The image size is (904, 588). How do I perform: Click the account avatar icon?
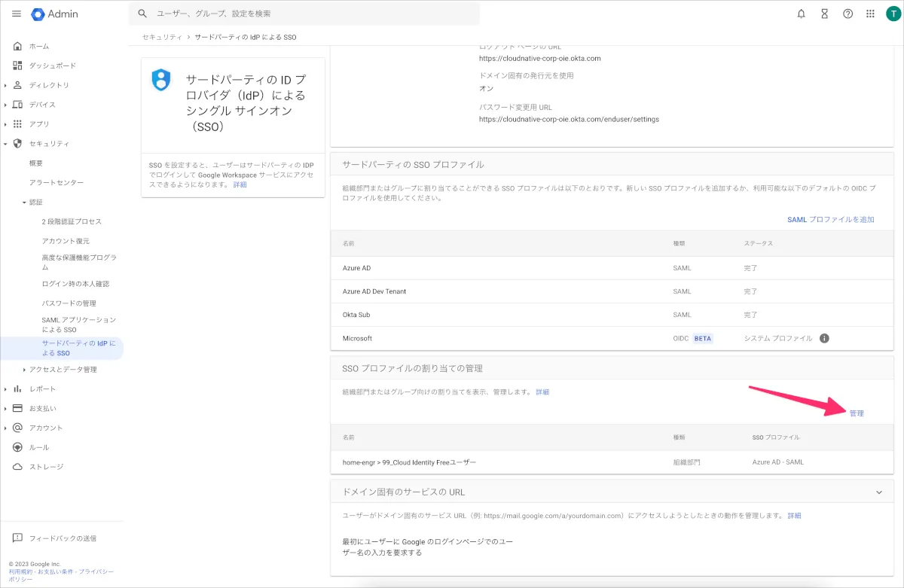coord(893,14)
